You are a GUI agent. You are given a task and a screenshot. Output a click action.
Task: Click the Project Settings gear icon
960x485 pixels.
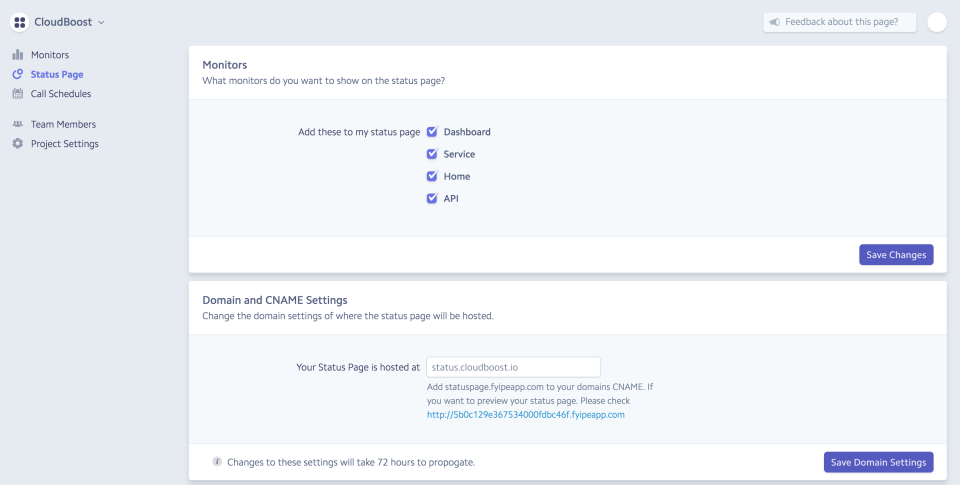pos(18,144)
